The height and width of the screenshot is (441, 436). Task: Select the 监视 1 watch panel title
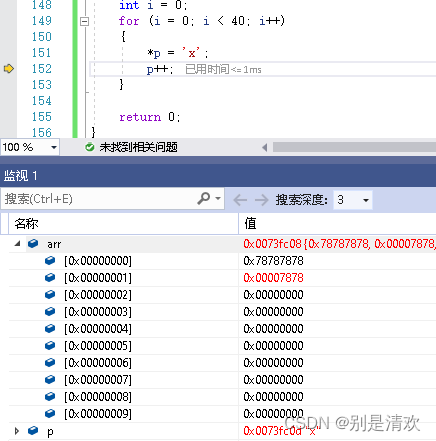click(20, 176)
